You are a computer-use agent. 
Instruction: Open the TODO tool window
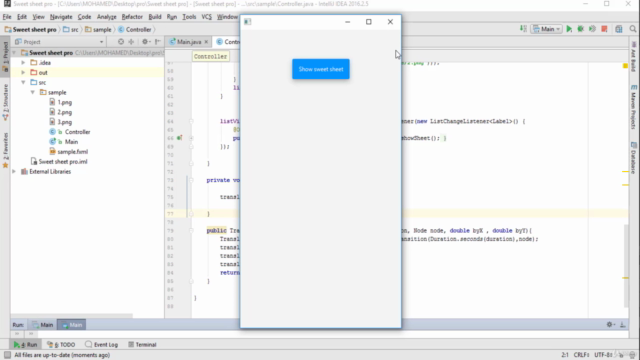(x=61, y=344)
